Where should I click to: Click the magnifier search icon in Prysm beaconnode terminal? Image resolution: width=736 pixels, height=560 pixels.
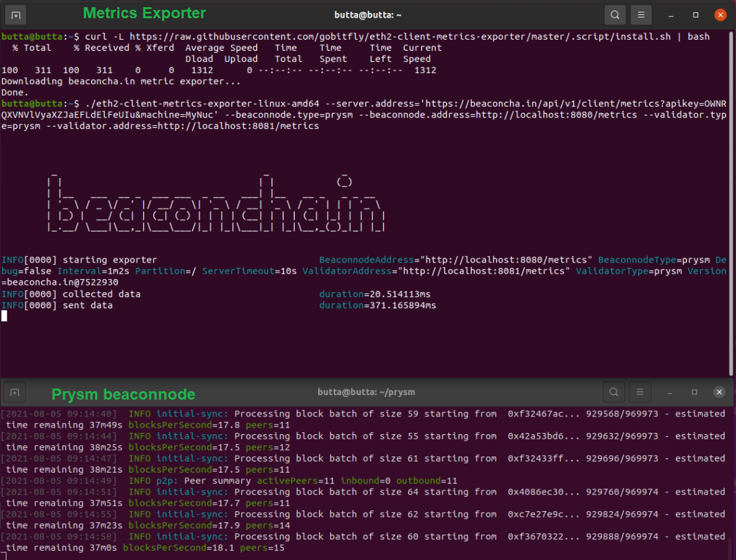coord(613,392)
